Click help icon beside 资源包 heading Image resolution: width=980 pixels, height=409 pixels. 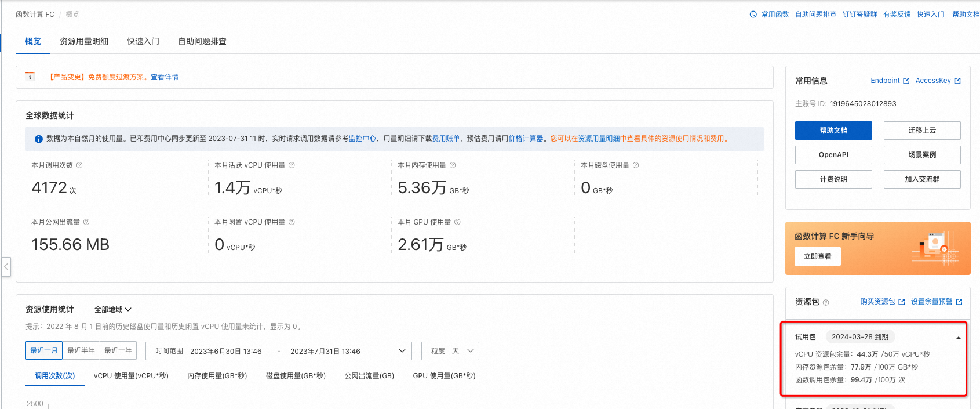click(826, 302)
